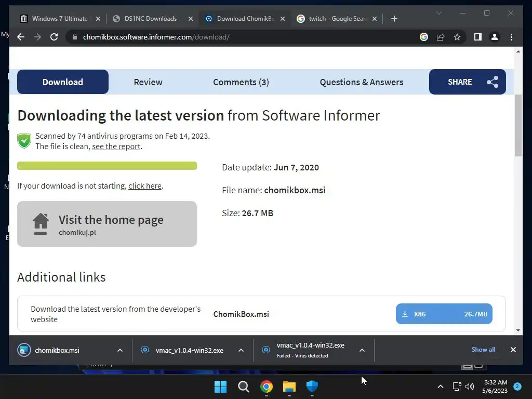
Task: Click the scrollbar down arrow
Action: pos(518,330)
